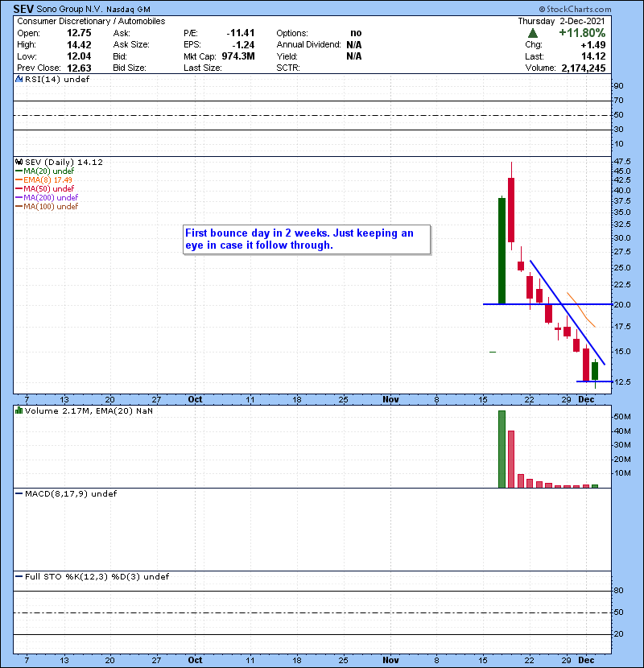Click the descending blue trendline
Viewport: 644px width, 668px height.
pos(563,306)
